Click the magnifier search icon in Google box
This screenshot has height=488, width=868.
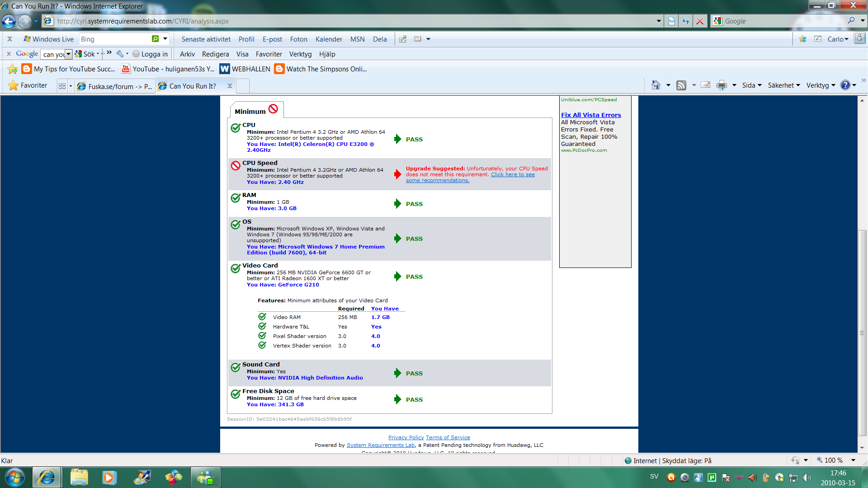point(851,20)
